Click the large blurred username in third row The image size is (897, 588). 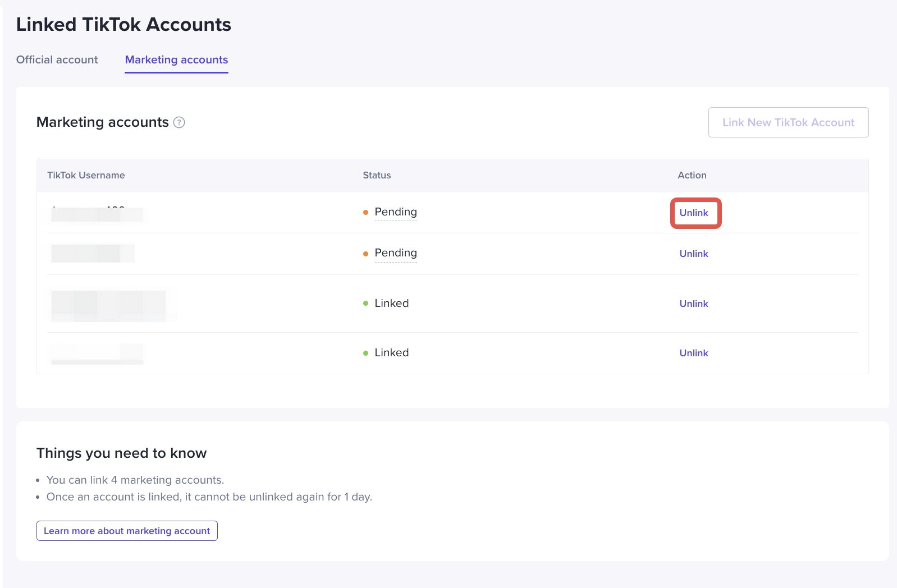[108, 306]
